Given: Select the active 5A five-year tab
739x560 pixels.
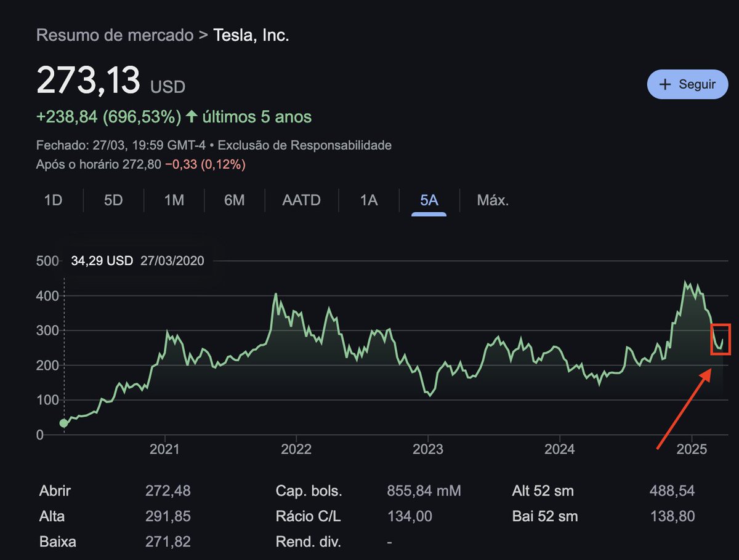Looking at the screenshot, I should [x=429, y=200].
